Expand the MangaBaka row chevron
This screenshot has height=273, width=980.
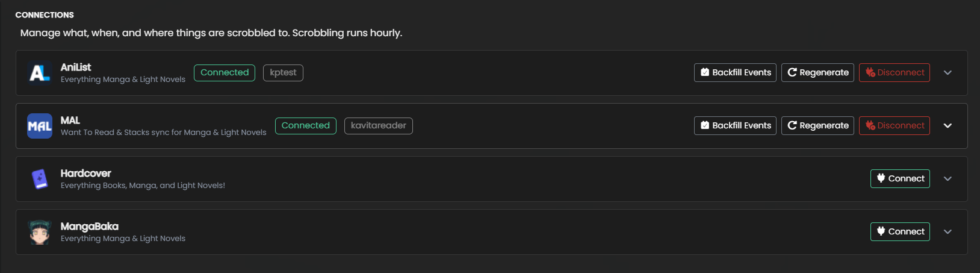pyautogui.click(x=947, y=231)
